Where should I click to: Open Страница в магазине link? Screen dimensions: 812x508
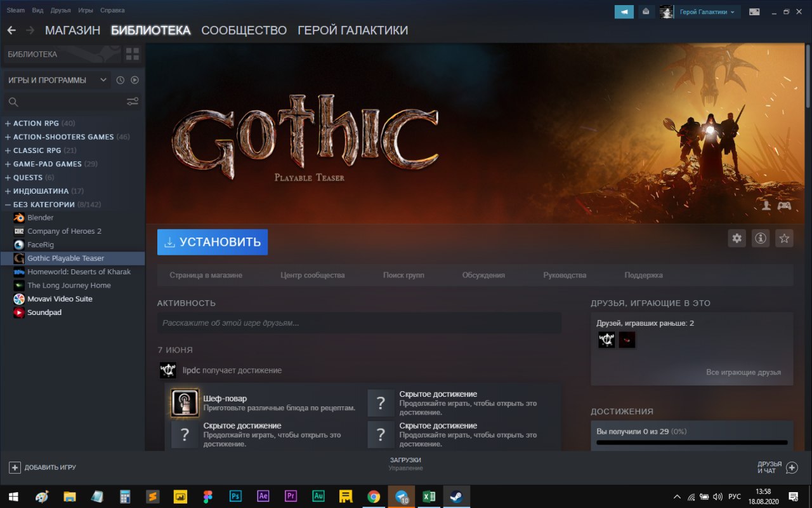click(x=206, y=275)
